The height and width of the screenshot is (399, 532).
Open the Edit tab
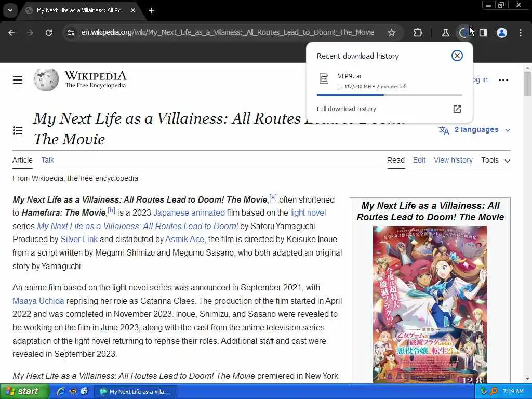419,160
